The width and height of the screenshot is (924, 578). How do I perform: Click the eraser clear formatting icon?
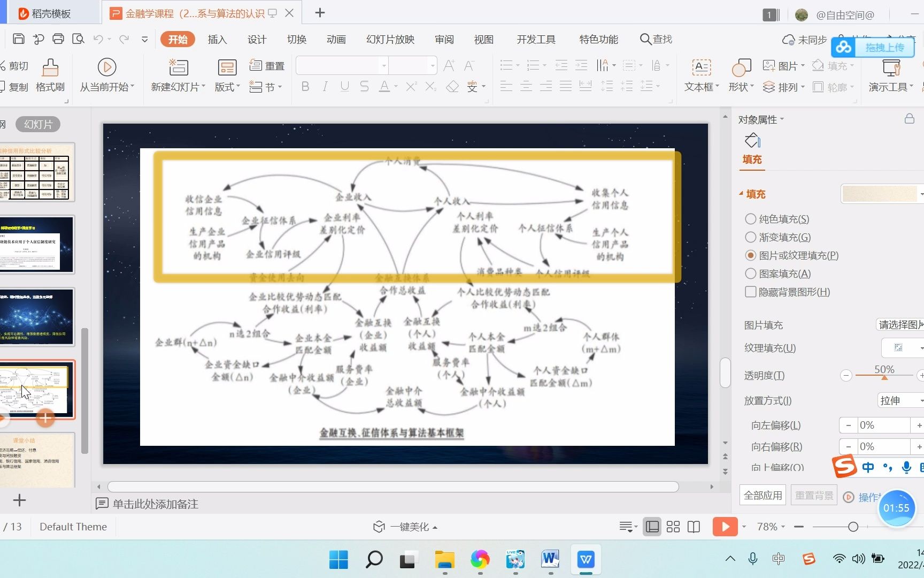coord(452,86)
